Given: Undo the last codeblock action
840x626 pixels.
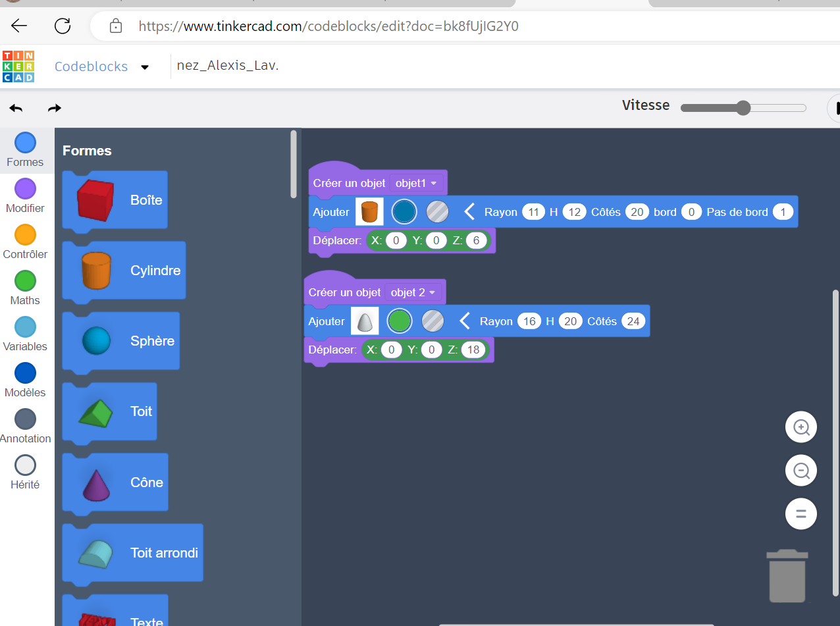Looking at the screenshot, I should tap(16, 108).
